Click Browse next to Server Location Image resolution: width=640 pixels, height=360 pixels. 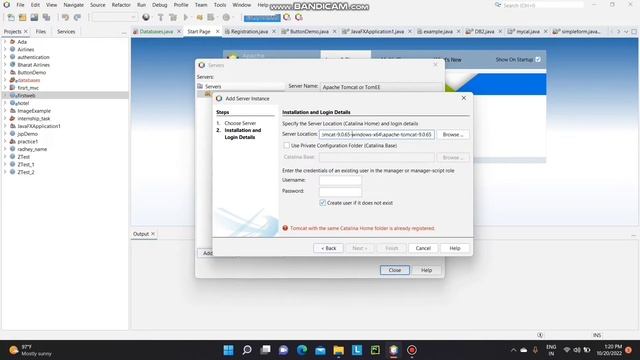(x=453, y=134)
